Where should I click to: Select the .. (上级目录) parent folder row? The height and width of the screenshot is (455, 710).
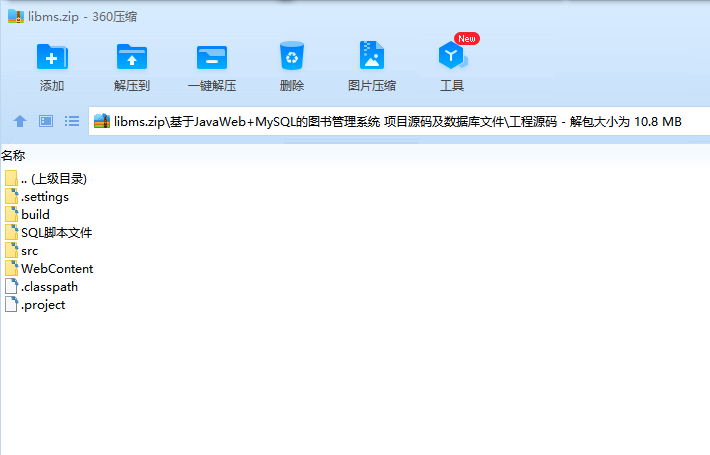(x=46, y=178)
